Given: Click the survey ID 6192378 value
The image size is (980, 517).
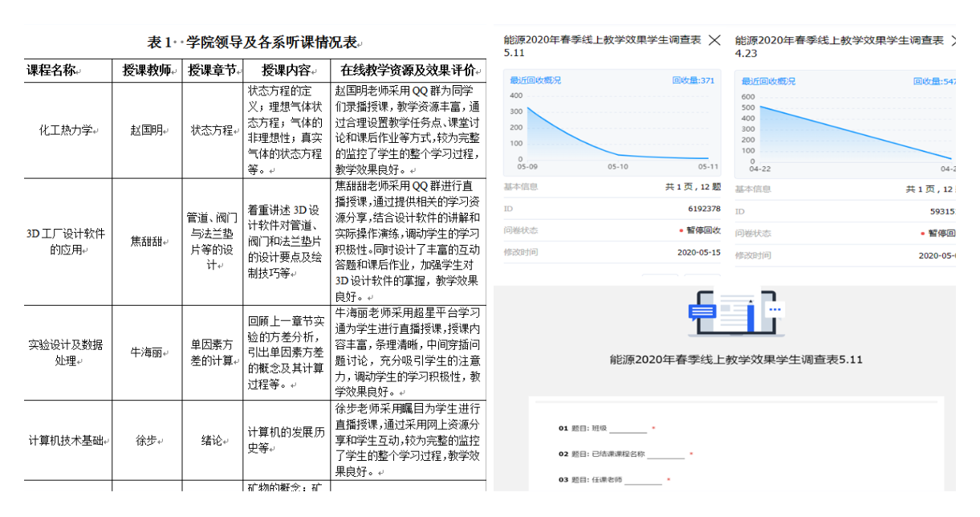Looking at the screenshot, I should click(704, 210).
